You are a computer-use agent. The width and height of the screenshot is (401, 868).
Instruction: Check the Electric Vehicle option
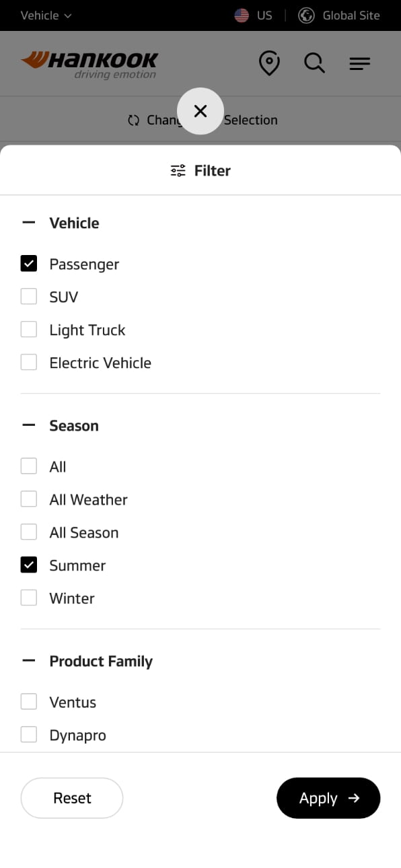[x=29, y=363]
